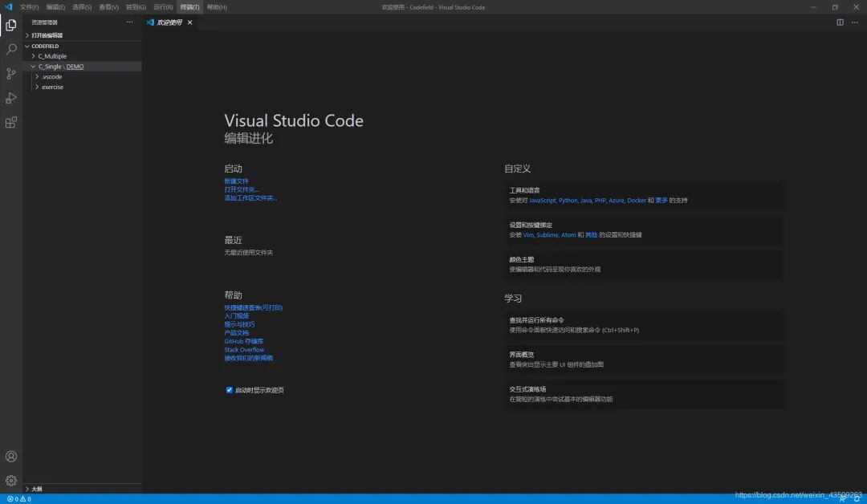The image size is (867, 504).
Task: Open the Explorer view in activity bar
Action: (x=11, y=25)
